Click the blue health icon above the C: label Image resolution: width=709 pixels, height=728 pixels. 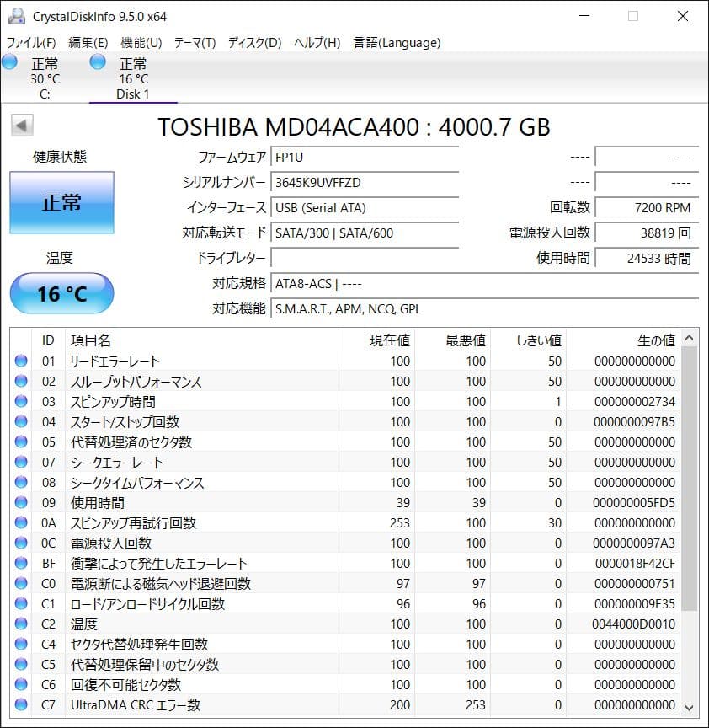click(x=9, y=61)
